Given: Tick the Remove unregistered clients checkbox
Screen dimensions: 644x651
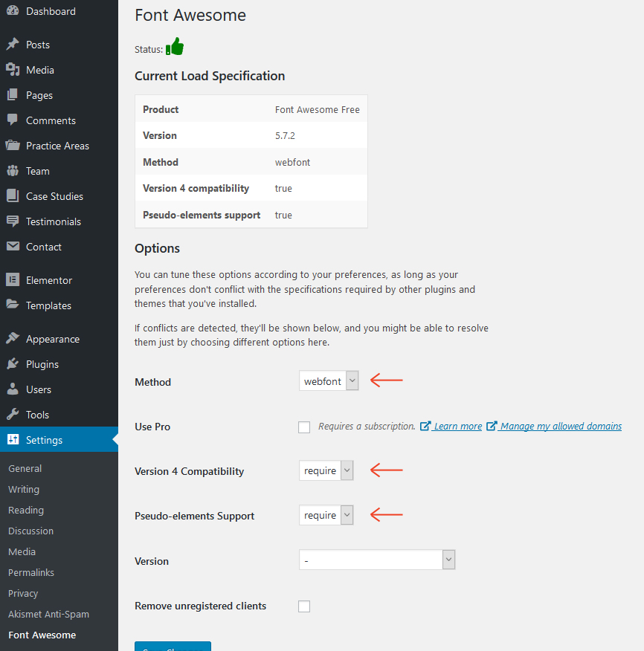Looking at the screenshot, I should 304,606.
